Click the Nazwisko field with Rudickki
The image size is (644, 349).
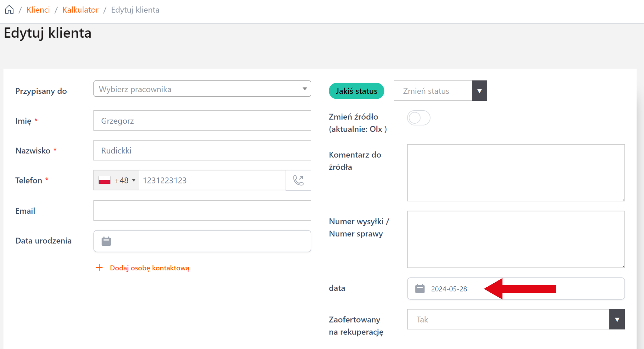click(x=202, y=150)
